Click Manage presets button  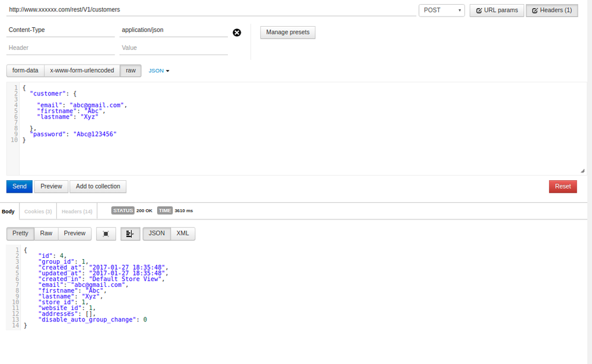click(288, 32)
